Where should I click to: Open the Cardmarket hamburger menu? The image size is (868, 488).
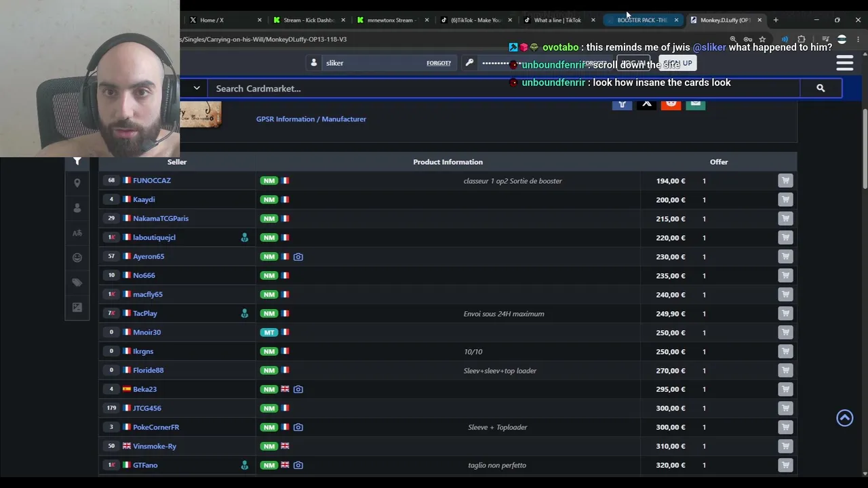tap(845, 63)
